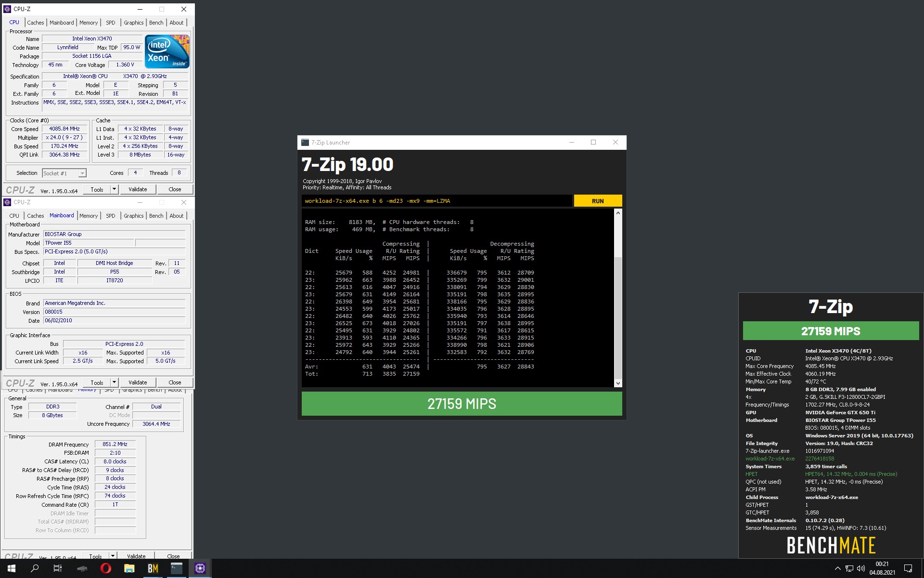
Task: Open Tools dropdown arrow in top CPU-Z window
Action: coord(114,189)
